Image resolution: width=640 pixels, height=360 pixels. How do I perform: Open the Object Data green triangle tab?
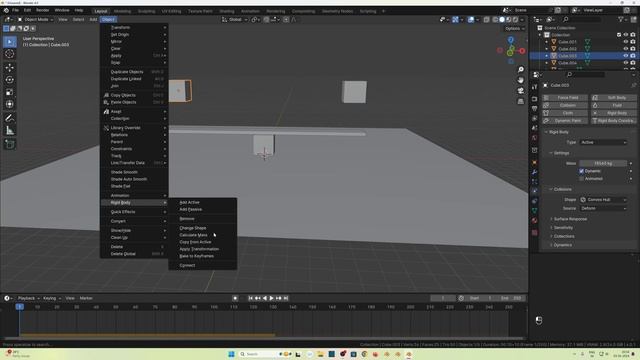(534, 211)
